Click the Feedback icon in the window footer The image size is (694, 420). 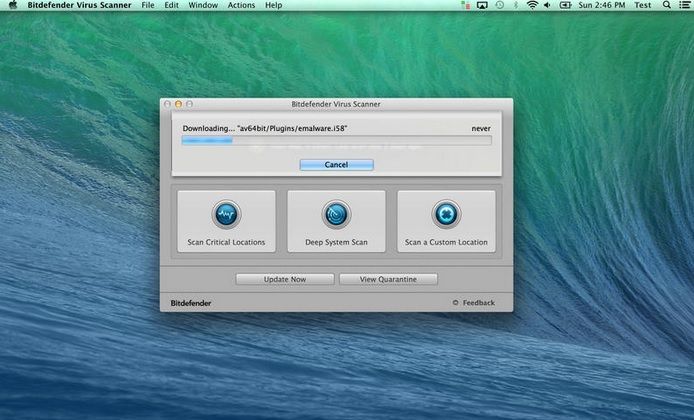click(x=455, y=303)
